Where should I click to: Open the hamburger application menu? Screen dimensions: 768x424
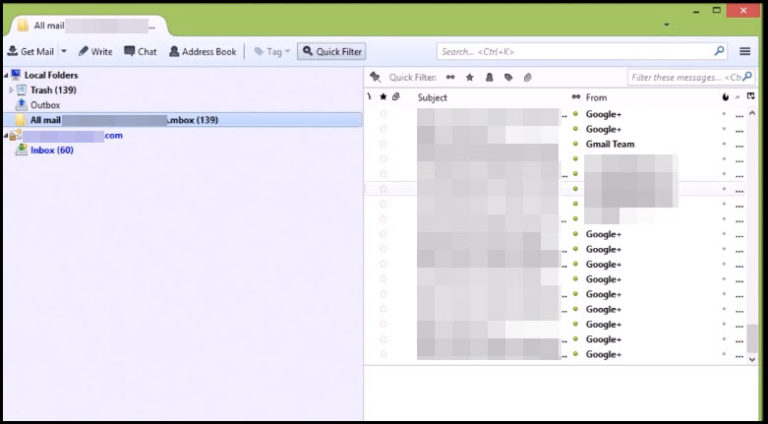(x=744, y=51)
